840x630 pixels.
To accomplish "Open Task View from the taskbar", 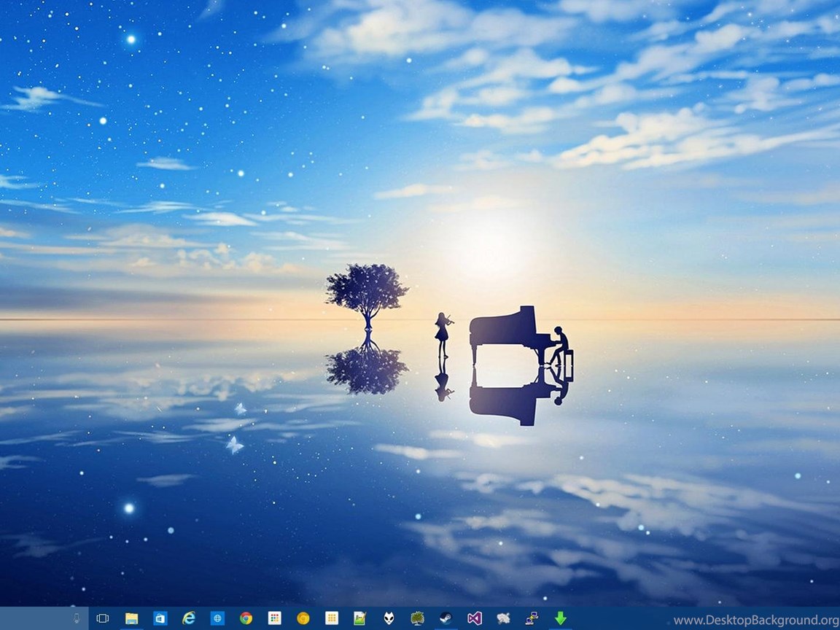I will [x=103, y=619].
